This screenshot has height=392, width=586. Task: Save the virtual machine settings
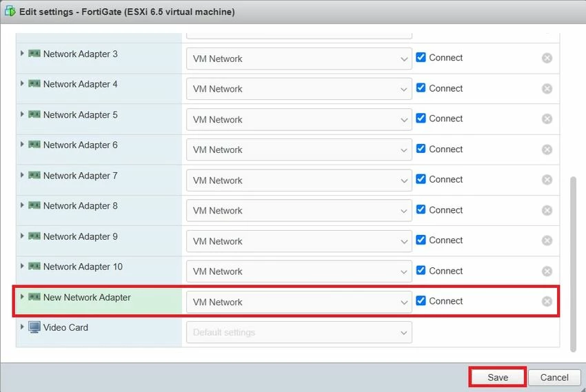498,378
